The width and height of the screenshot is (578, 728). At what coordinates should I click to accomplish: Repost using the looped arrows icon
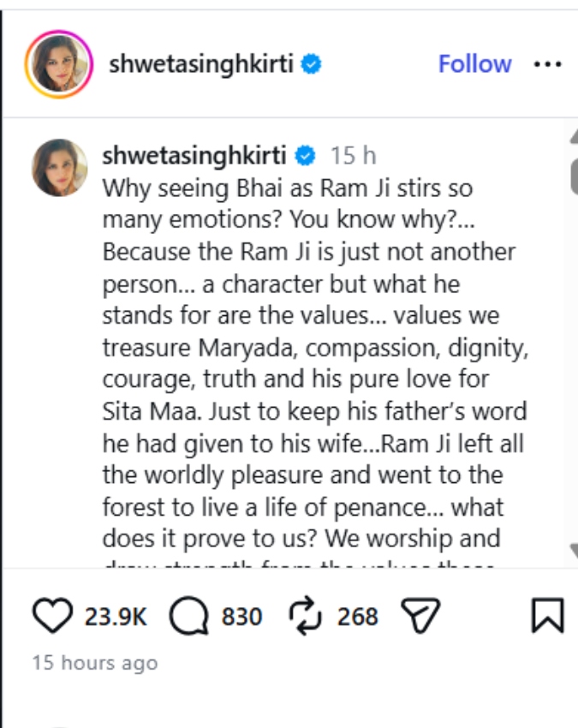click(304, 616)
